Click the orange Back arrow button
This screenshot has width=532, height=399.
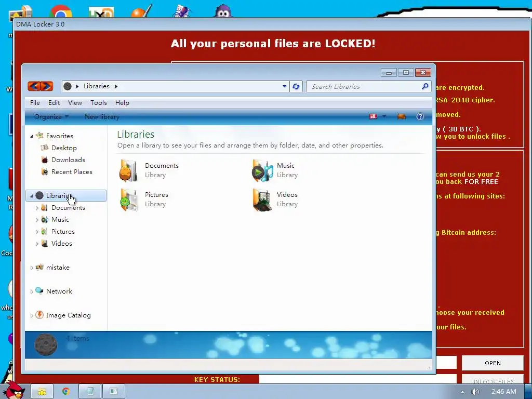point(34,86)
